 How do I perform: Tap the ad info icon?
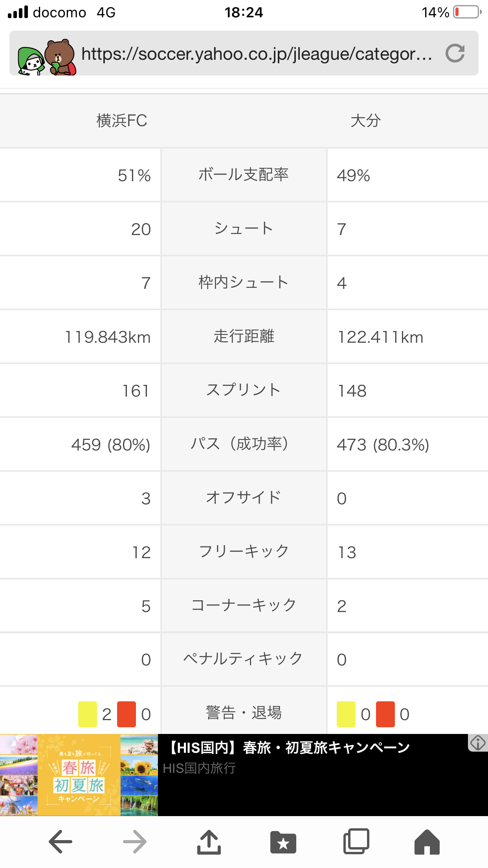(478, 743)
